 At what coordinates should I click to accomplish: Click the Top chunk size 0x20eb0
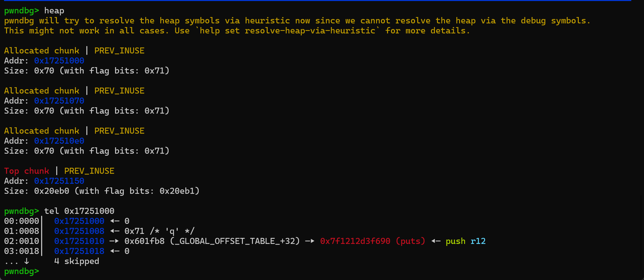point(52,191)
